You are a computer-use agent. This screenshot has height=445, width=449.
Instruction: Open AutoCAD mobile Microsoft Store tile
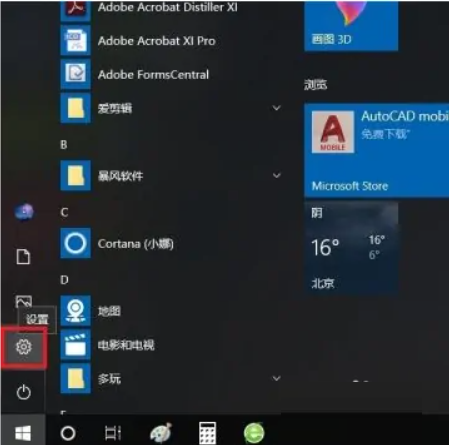pos(377,151)
